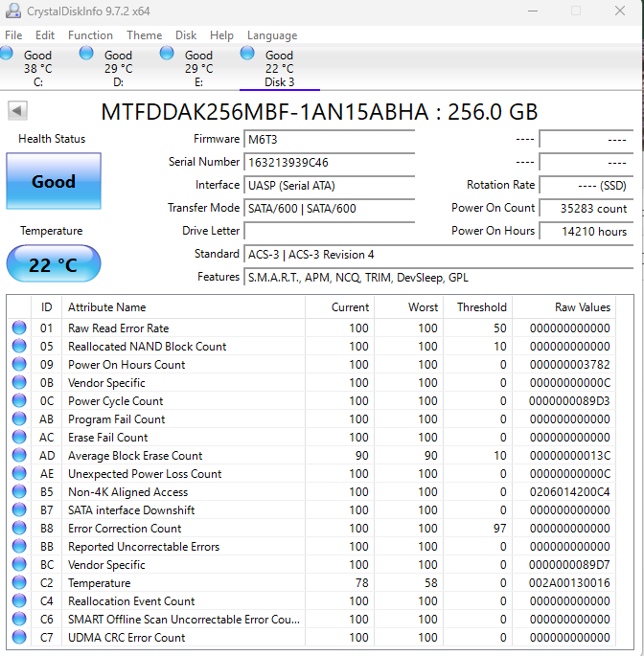Click the D: drive blue status orb
The image size is (644, 656).
click(86, 53)
